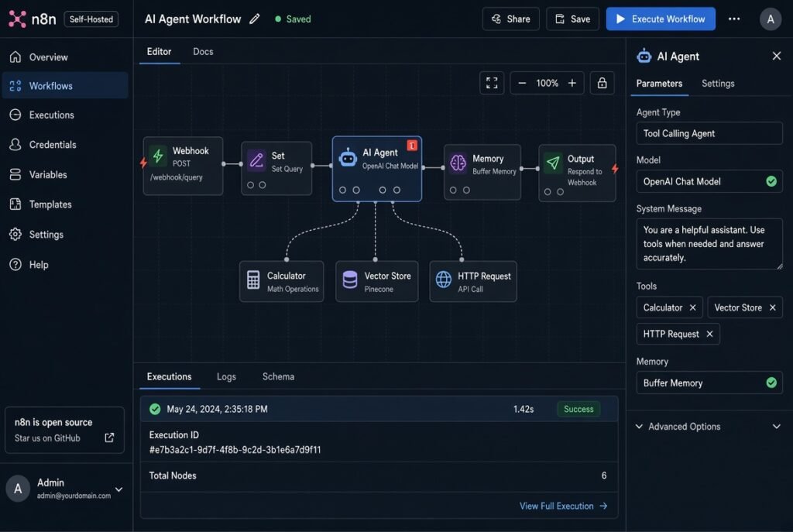Image resolution: width=793 pixels, height=532 pixels.
Task: Select the Set node pencil icon
Action: 256,160
